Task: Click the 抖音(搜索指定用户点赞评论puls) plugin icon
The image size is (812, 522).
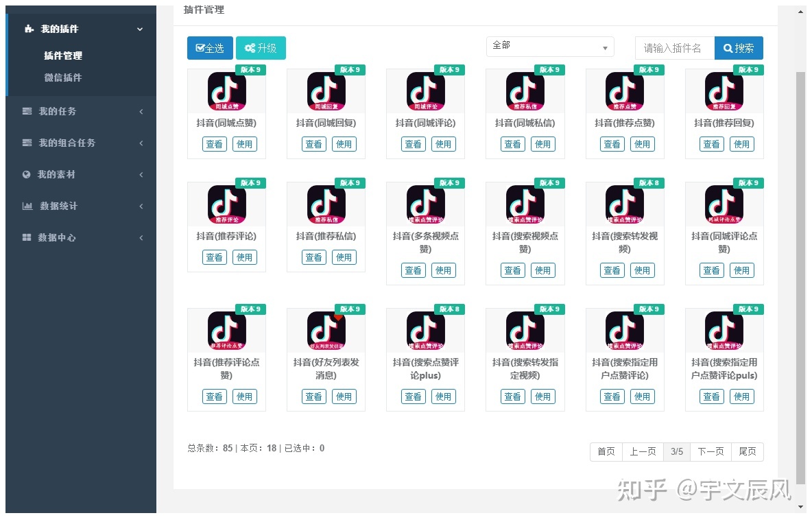Action: point(724,331)
